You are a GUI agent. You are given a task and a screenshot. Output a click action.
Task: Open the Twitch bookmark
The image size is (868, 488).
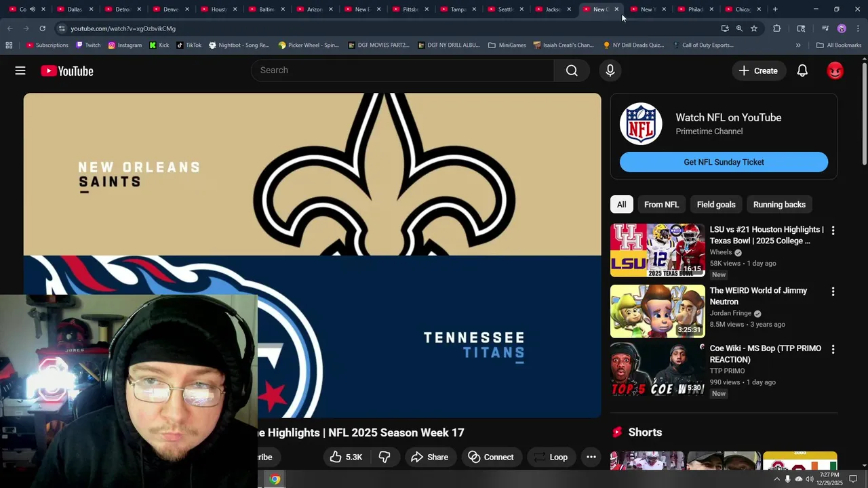click(x=88, y=45)
